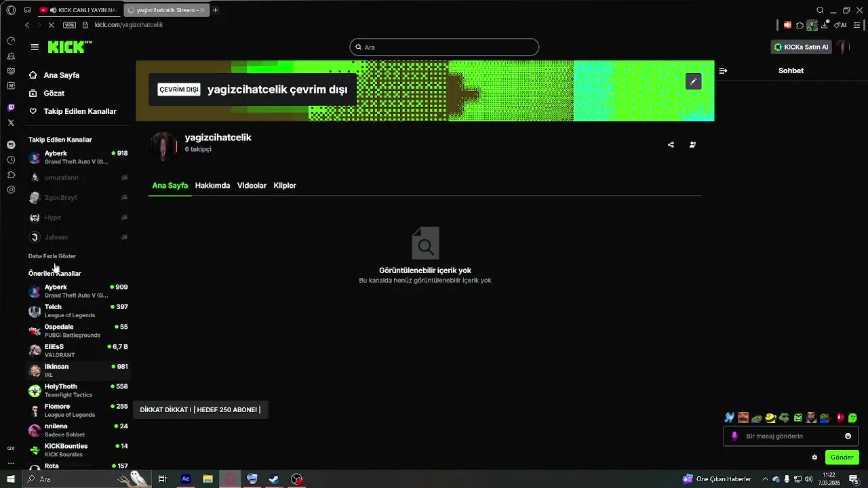Viewport: 868px width, 488px height.
Task: Click the pencil edit banner icon
Action: (693, 81)
